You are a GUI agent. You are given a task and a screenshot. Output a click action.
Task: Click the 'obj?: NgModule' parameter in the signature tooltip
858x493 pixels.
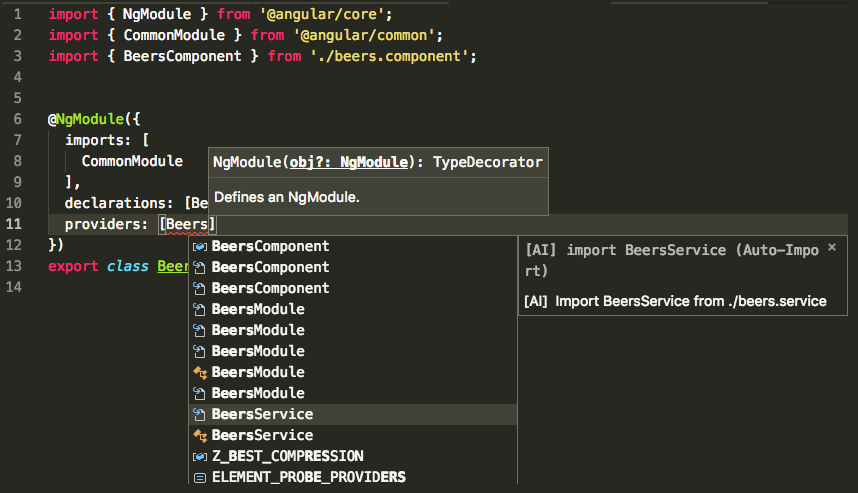point(348,162)
